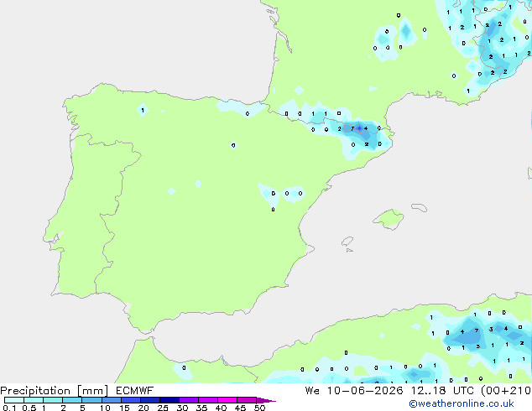This screenshot has width=532, height=411.
Task: Click the date '10-06-2026'
Action: coord(365,391)
